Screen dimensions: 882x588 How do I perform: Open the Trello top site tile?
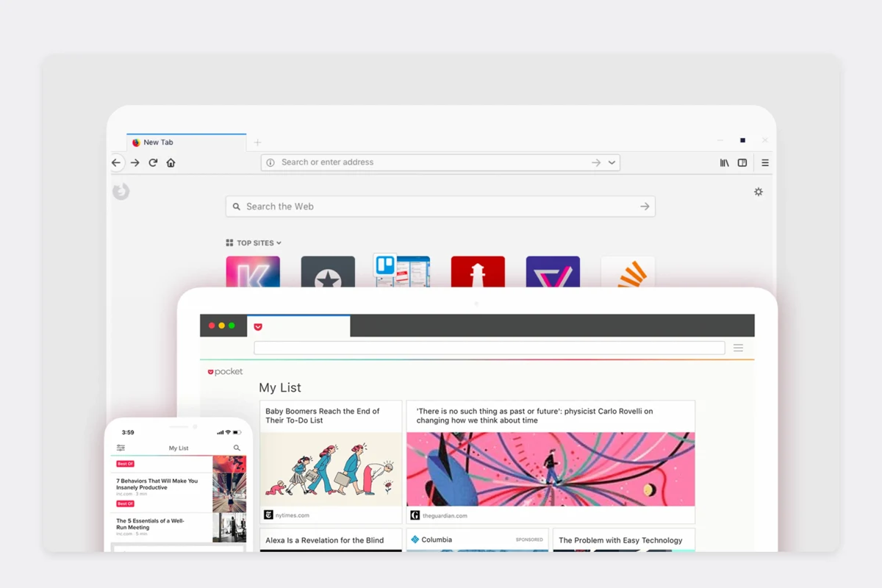403,271
